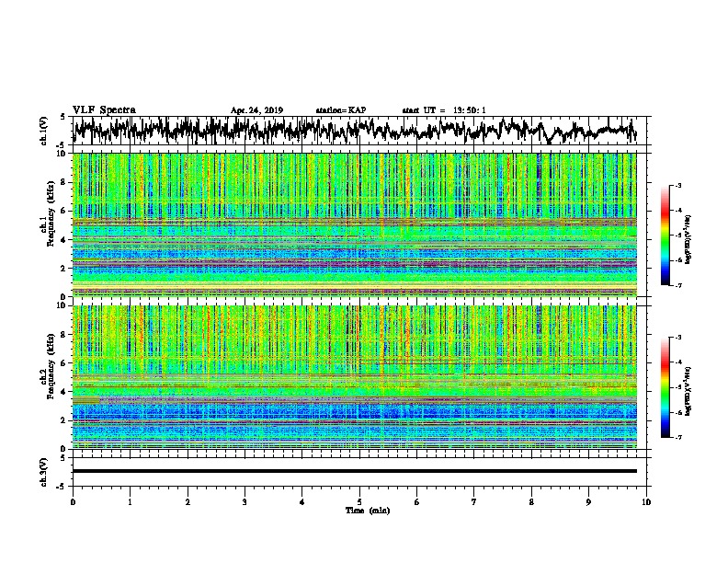Click time axis tick label "7"

[474, 502]
